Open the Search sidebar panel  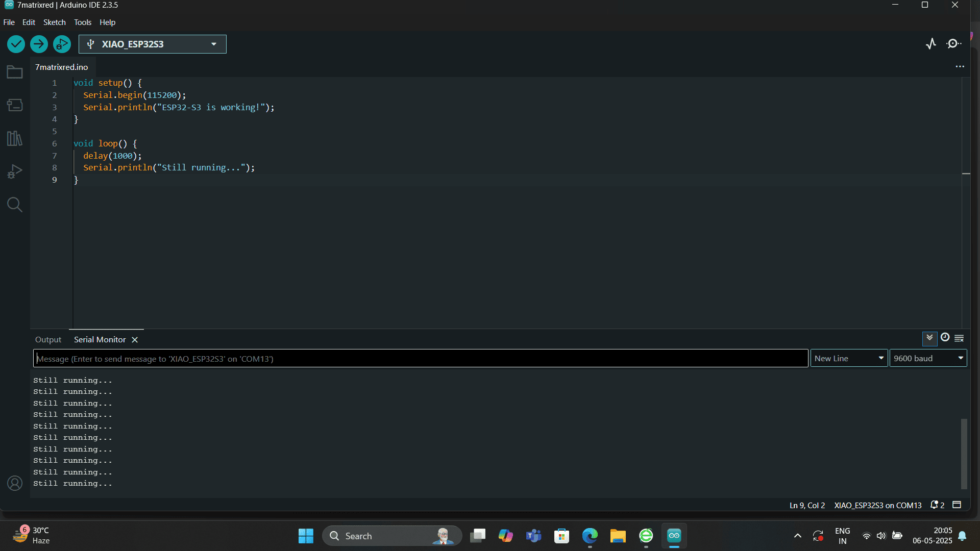point(15,205)
